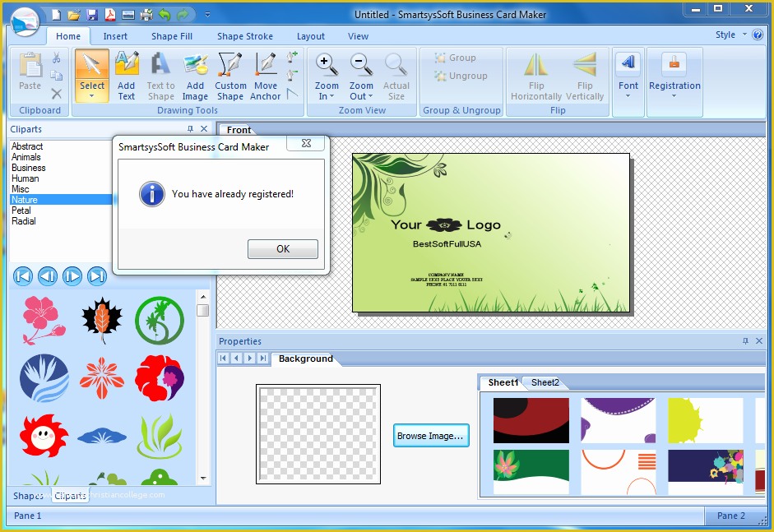Click Ungroup in Group & Ungroup
774x532 pixels.
coord(461,76)
